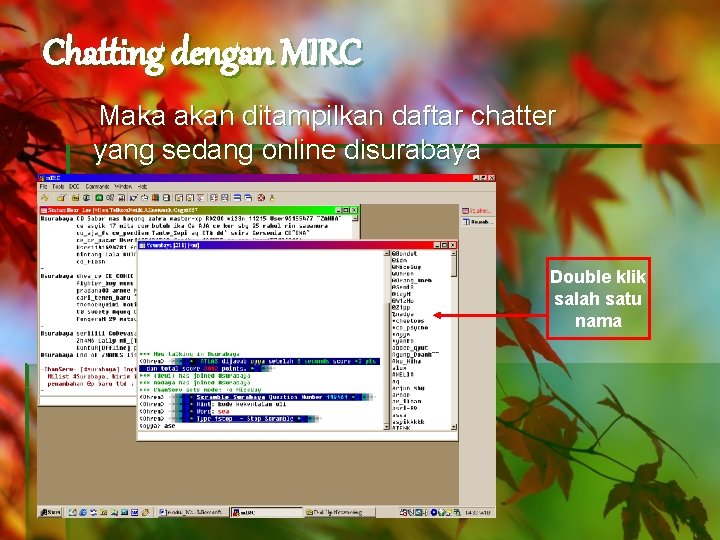The height and width of the screenshot is (540, 720).
Task: Click channel chat scrollbar up arrow
Action: [x=386, y=253]
